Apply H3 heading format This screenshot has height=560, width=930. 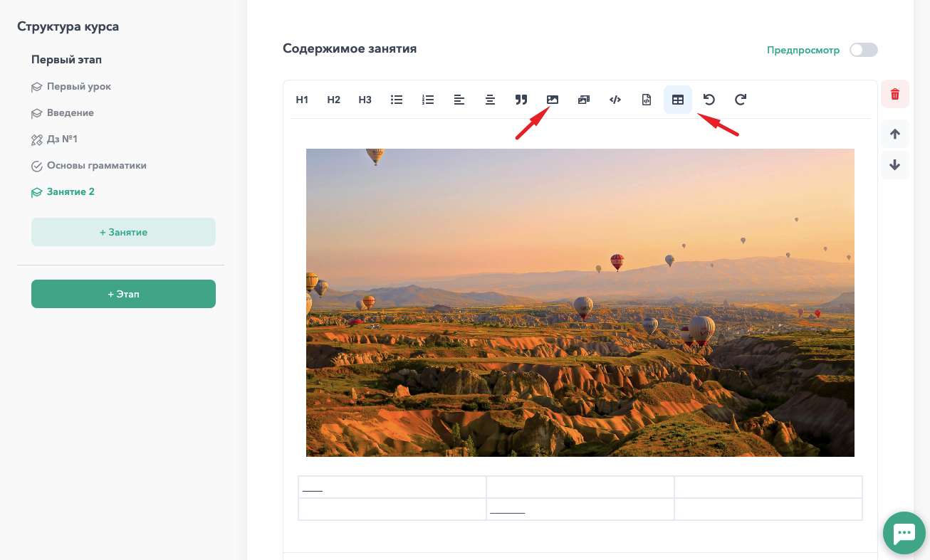point(365,100)
